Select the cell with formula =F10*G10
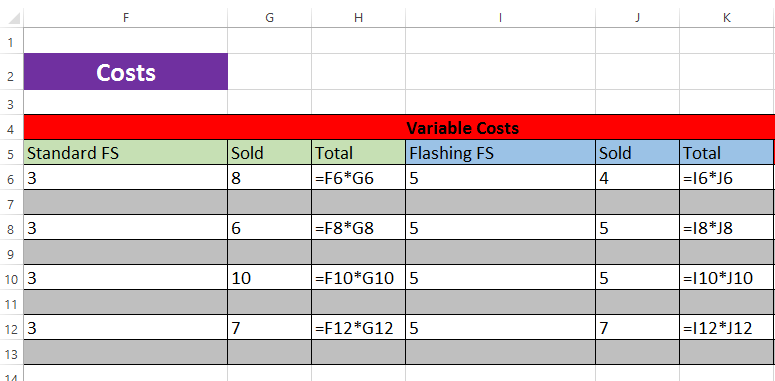Viewport: 775px width, 381px height. pos(358,278)
